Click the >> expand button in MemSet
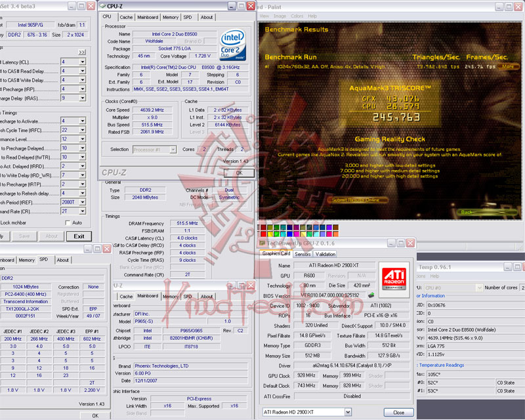Image resolution: width=525 pixels, height=420 pixels. 82,52
